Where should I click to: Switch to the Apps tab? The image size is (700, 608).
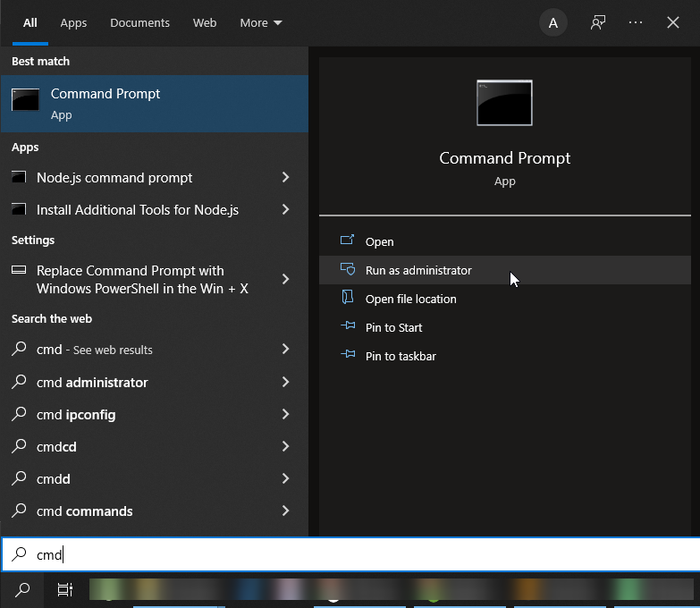coord(73,22)
